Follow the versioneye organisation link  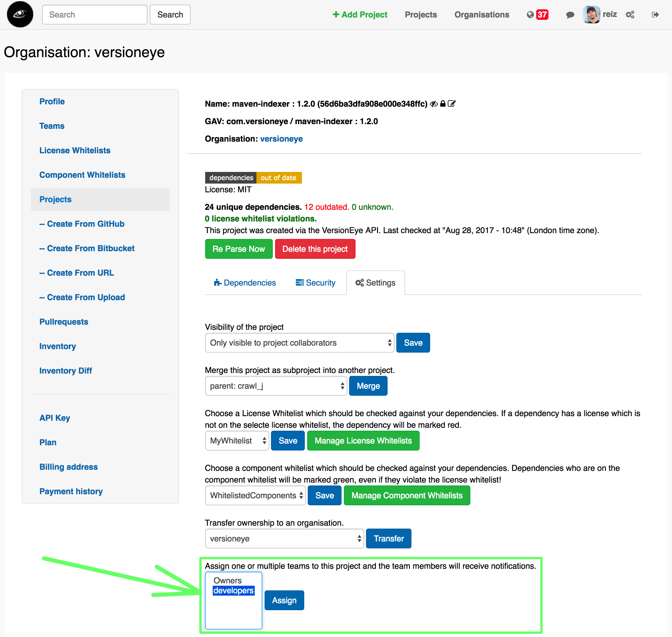[x=282, y=139]
